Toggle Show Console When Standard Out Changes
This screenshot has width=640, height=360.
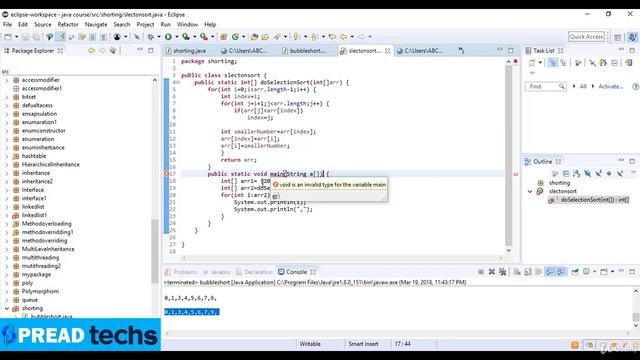click(x=550, y=272)
